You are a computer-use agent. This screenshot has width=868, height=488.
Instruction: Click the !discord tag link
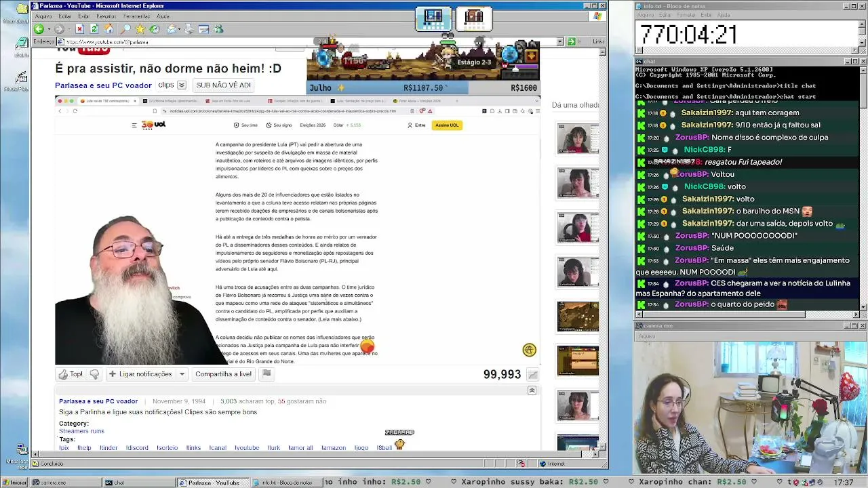[137, 448]
